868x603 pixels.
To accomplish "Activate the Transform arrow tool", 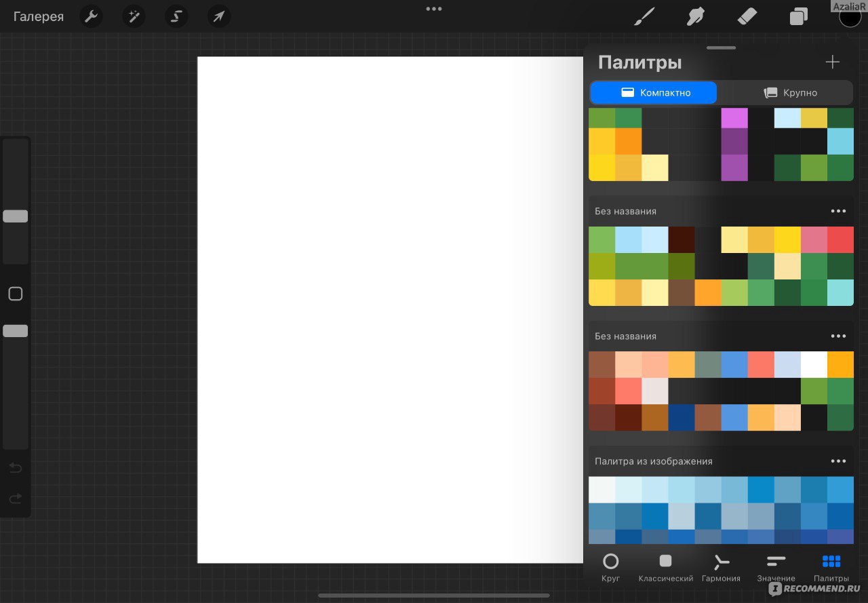I will click(219, 16).
